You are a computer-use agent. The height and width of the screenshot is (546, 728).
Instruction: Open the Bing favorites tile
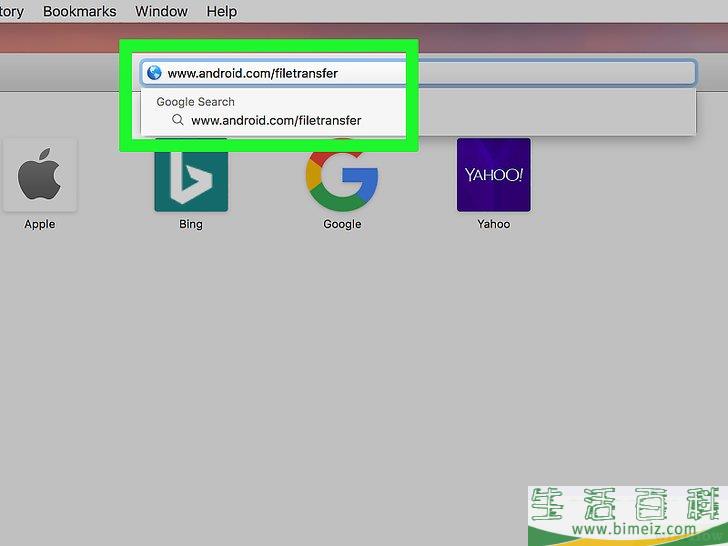[x=191, y=175]
